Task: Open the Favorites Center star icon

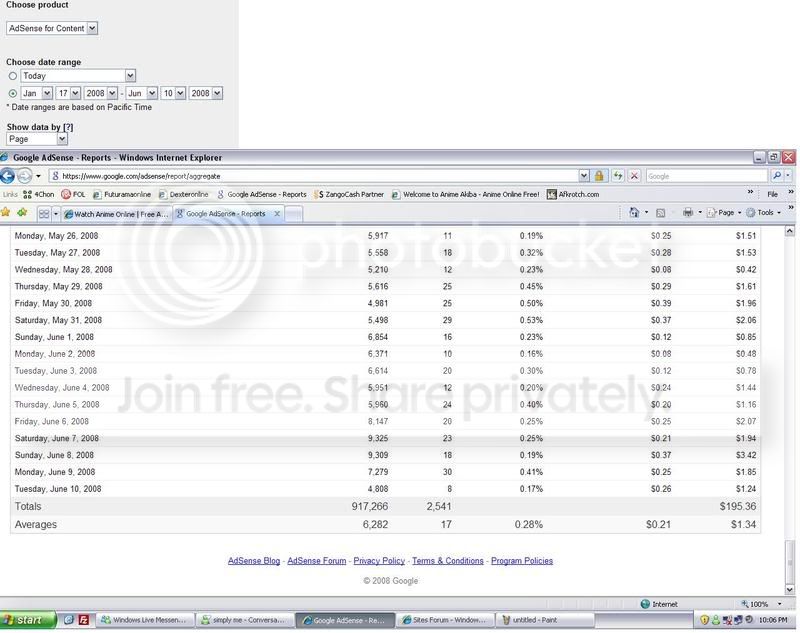Action: [x=6, y=213]
